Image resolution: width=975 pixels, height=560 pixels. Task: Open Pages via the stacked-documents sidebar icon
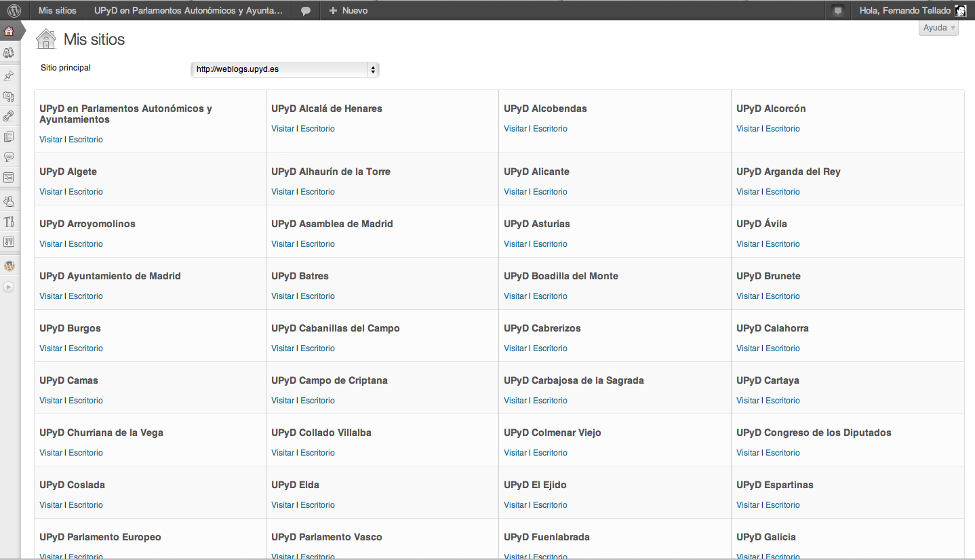coord(9,136)
